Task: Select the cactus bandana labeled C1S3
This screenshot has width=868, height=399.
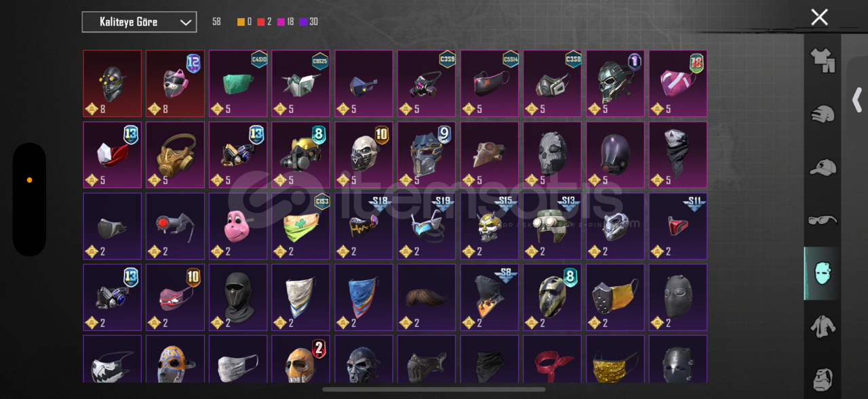Action: (301, 226)
